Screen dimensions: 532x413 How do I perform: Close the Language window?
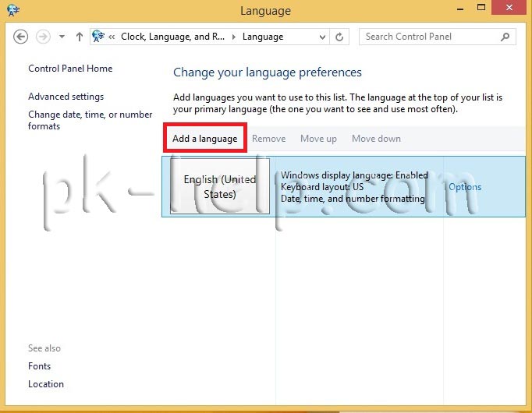pyautogui.click(x=509, y=8)
